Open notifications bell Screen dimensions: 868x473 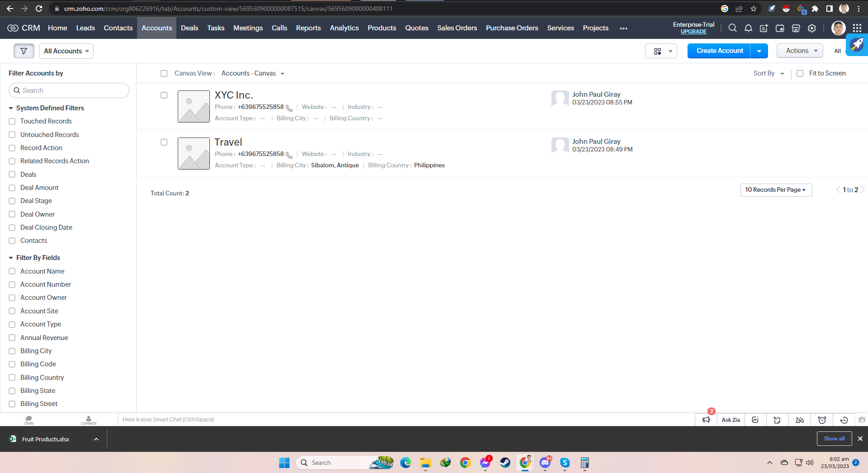[x=748, y=28]
